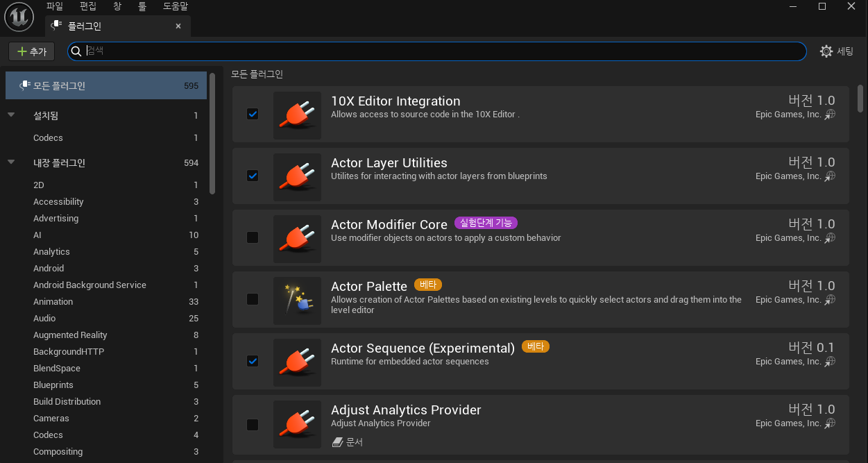Click Epic Games, Inc. link for Actor Palette

(x=788, y=300)
